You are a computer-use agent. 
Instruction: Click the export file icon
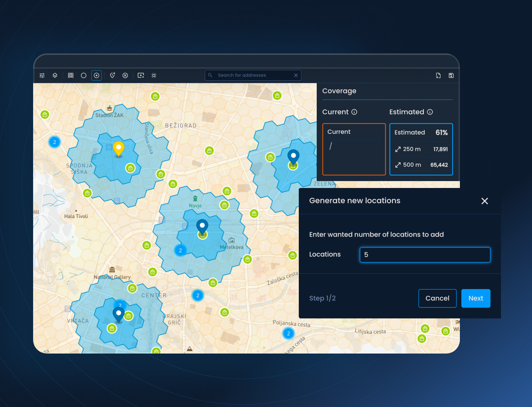coord(438,75)
